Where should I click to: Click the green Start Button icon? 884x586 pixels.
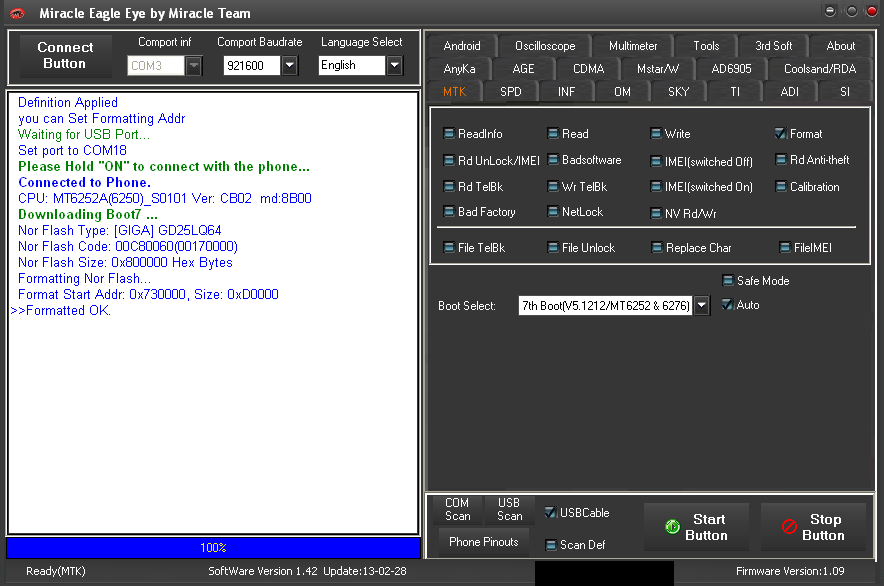point(672,527)
